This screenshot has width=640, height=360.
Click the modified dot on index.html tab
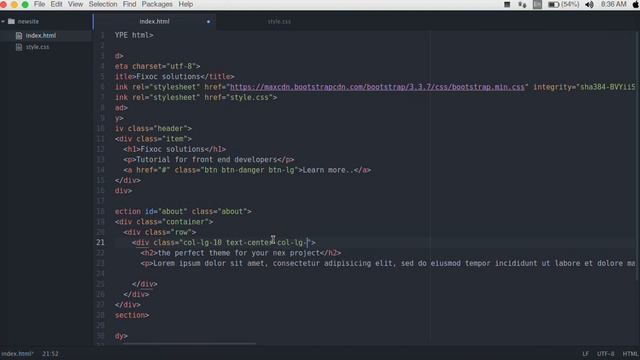(208, 22)
